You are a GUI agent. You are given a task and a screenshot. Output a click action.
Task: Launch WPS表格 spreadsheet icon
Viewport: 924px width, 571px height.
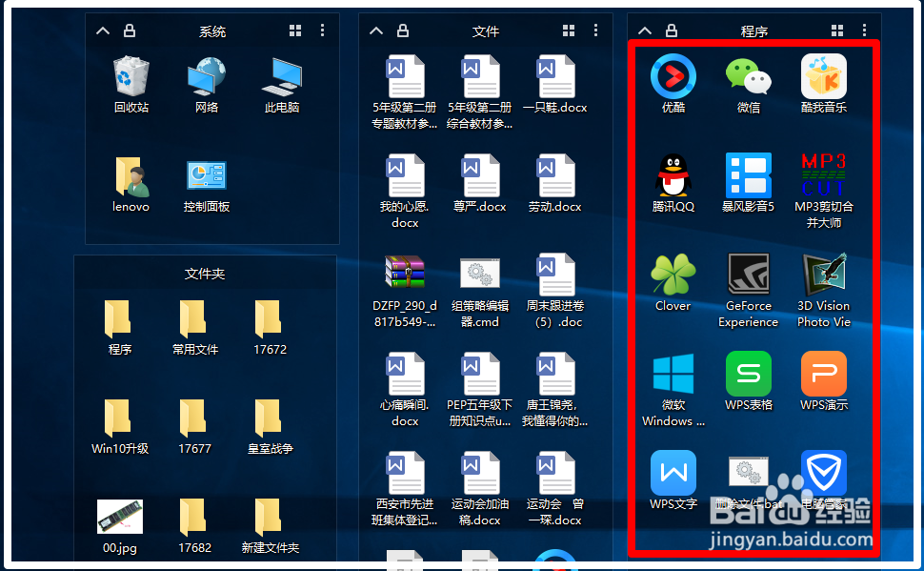749,374
